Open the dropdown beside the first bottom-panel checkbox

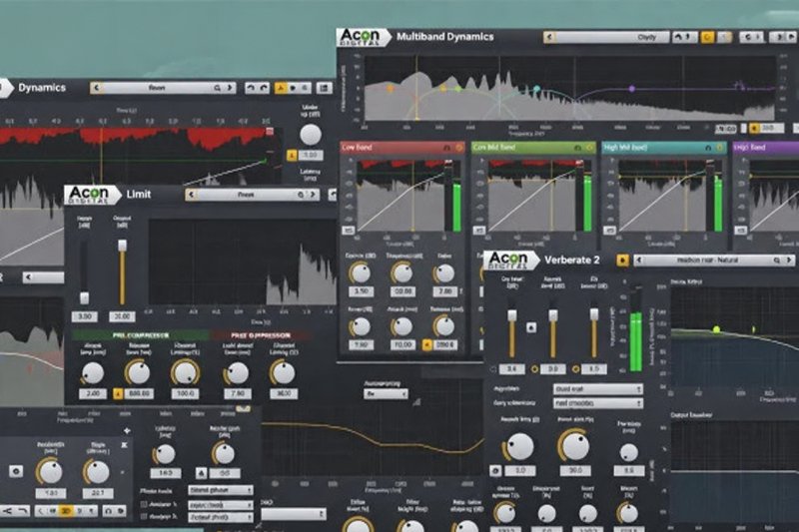[x=220, y=505]
